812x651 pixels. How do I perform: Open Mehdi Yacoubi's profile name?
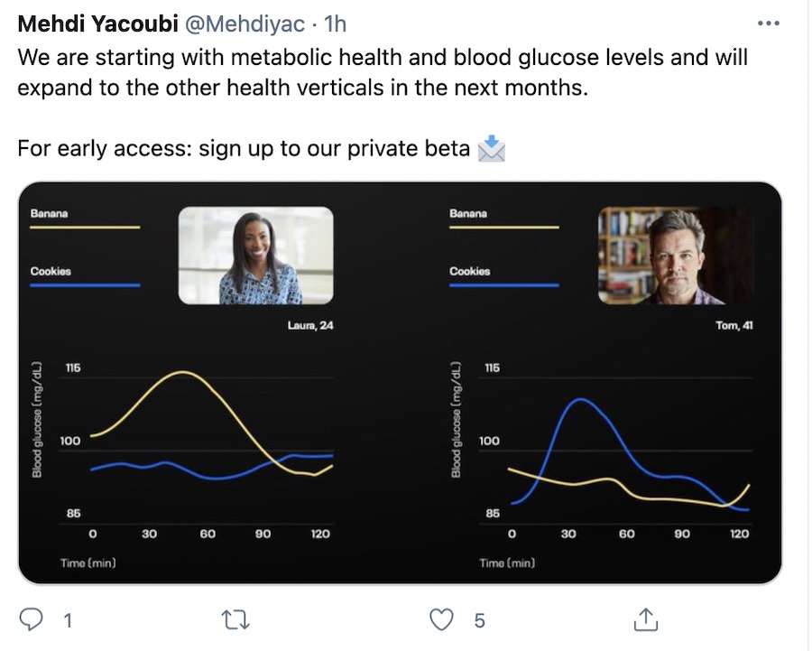tap(97, 23)
